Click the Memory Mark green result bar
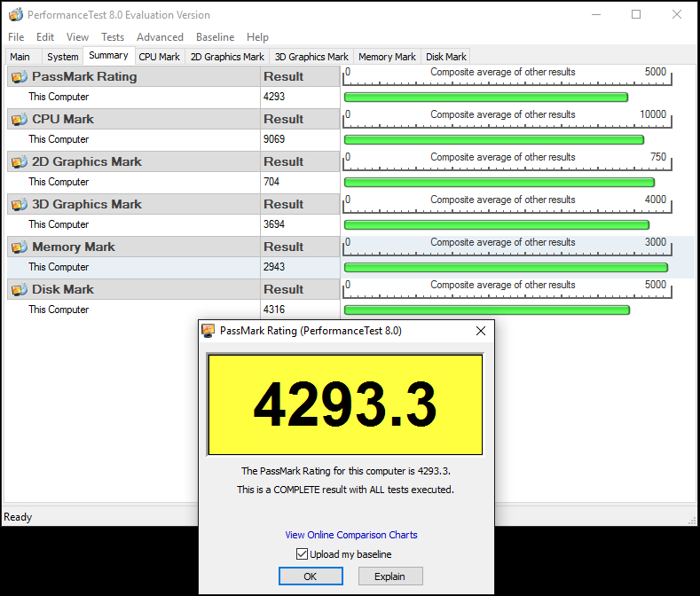Image resolution: width=700 pixels, height=596 pixels. [x=507, y=268]
